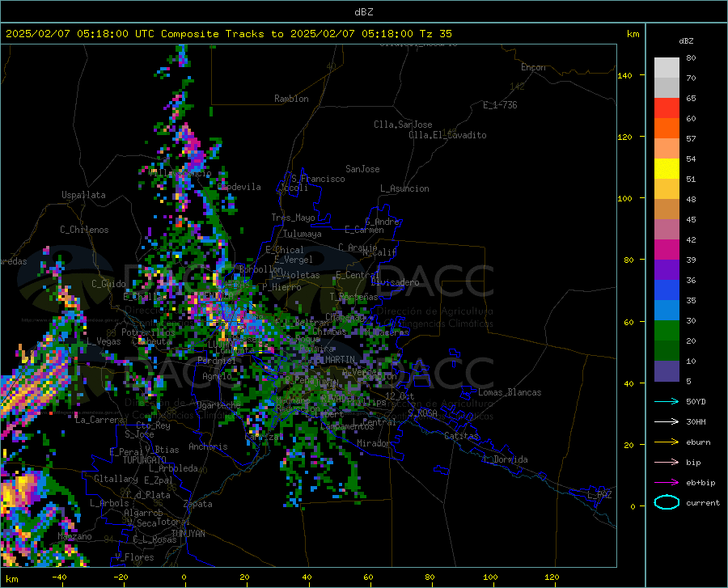Click the Clla.SanJose label on map

coord(403,125)
